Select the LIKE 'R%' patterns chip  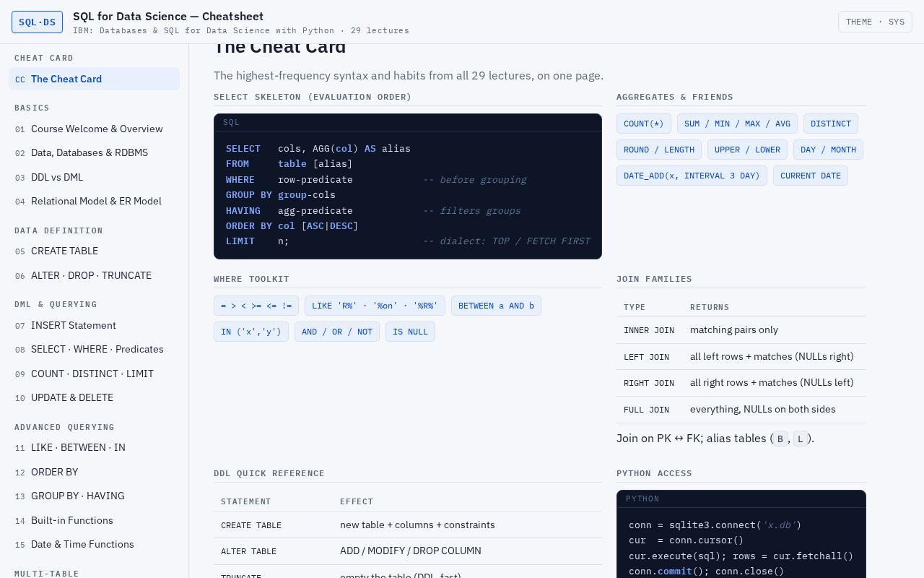pyautogui.click(x=375, y=306)
